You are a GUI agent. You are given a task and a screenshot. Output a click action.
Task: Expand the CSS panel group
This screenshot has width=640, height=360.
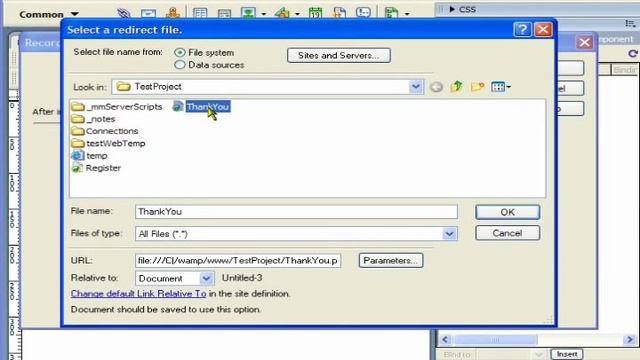click(452, 9)
